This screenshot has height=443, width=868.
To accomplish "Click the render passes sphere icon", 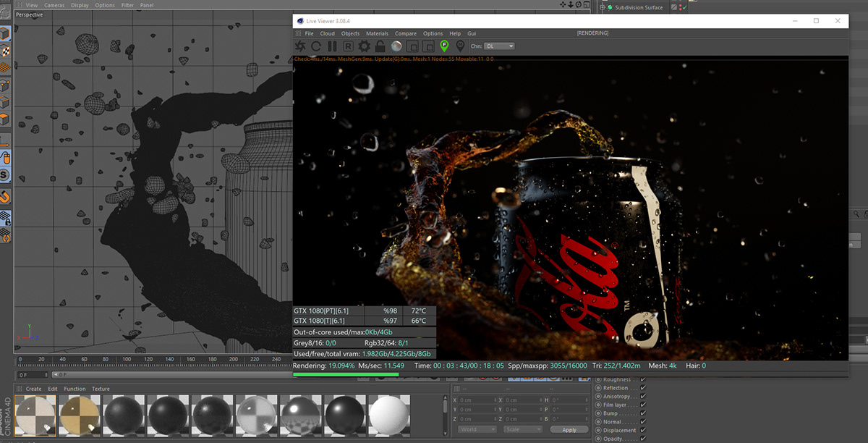I will pos(397,46).
